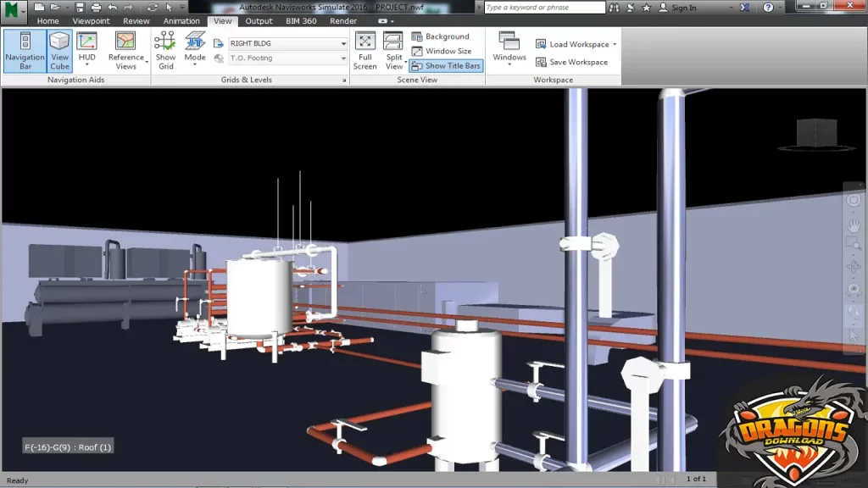The height and width of the screenshot is (488, 868).
Task: Expand the T.O. Footing level dropdown
Action: [342, 58]
